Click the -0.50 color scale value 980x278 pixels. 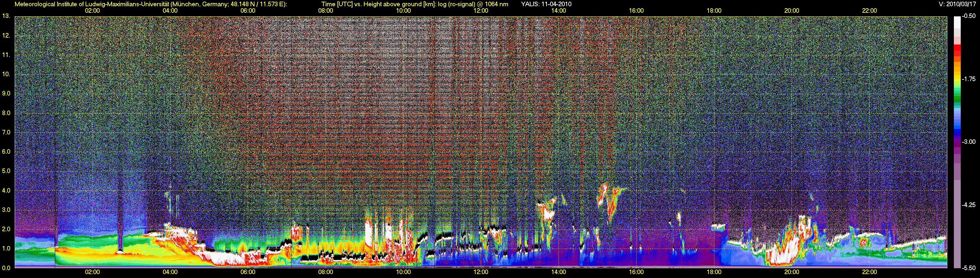point(969,16)
